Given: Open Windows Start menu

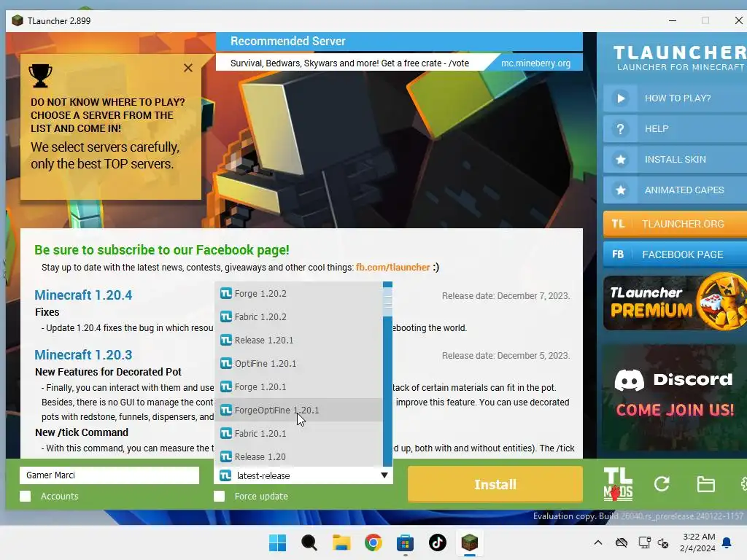Looking at the screenshot, I should tap(278, 542).
